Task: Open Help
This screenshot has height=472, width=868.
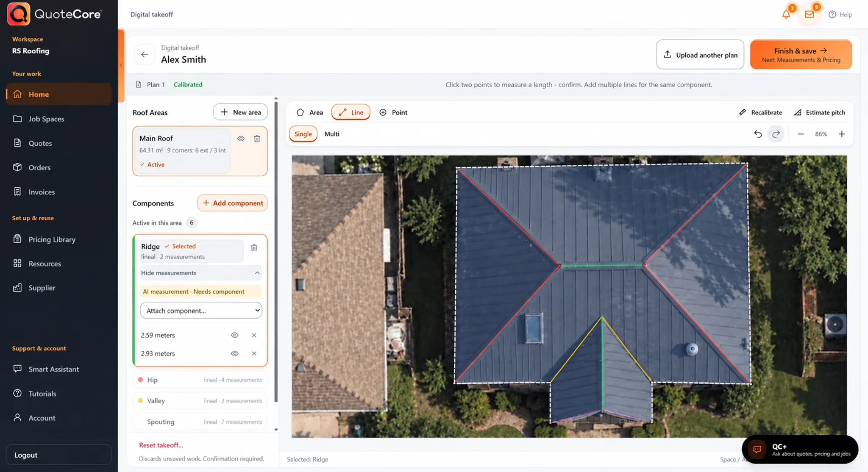Action: point(840,14)
